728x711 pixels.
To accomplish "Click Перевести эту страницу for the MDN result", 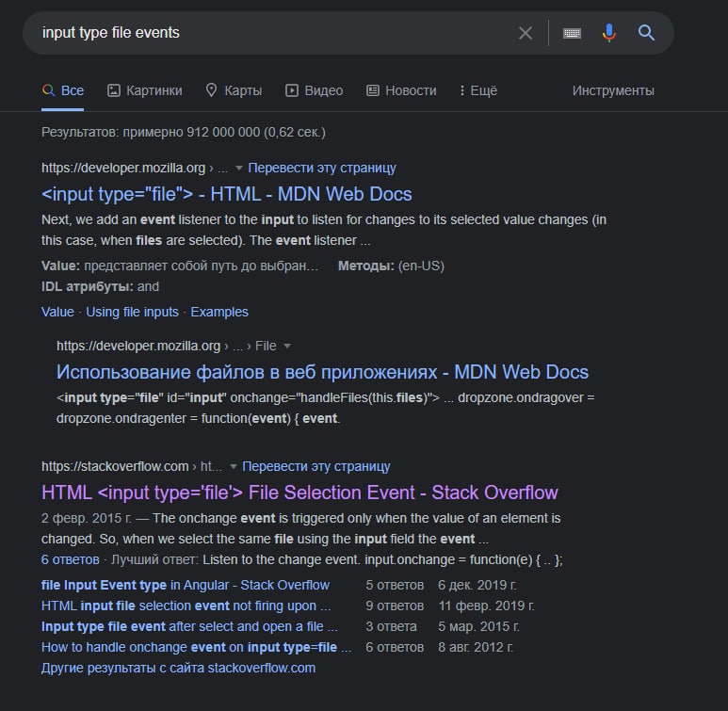I will (322, 168).
